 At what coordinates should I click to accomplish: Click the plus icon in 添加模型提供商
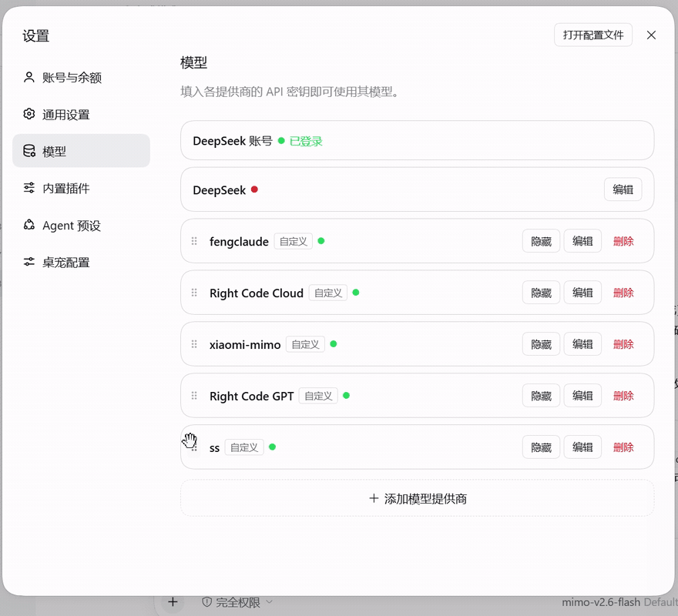coord(374,498)
